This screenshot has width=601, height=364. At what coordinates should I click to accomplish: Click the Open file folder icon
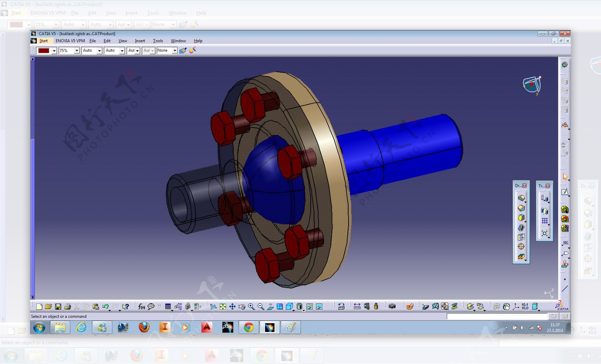click(48, 307)
